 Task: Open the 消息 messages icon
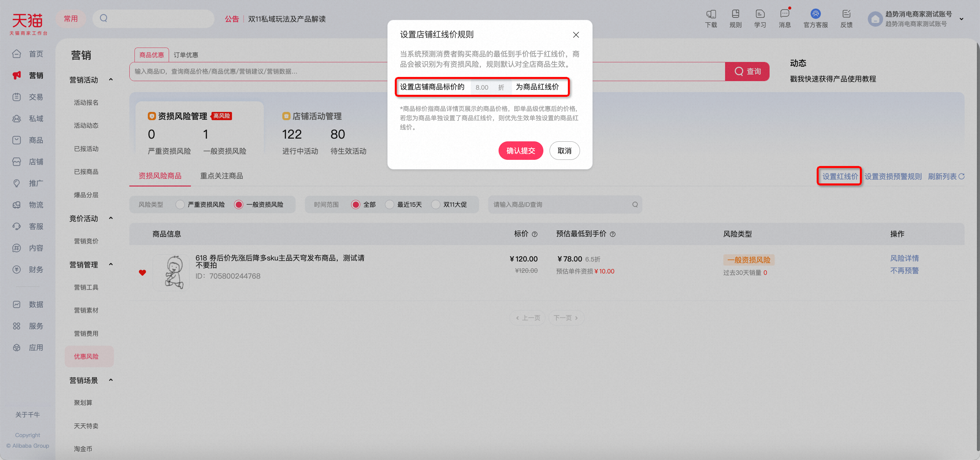coord(785,14)
